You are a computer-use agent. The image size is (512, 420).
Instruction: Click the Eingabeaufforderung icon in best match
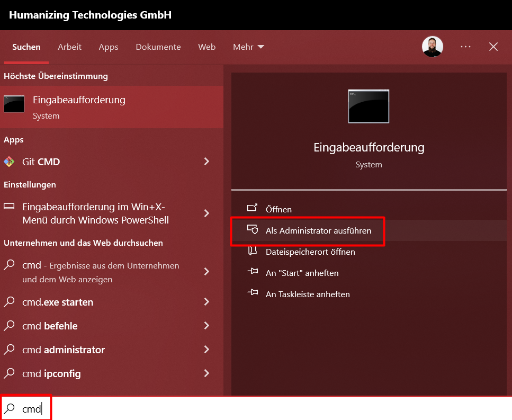pos(14,104)
